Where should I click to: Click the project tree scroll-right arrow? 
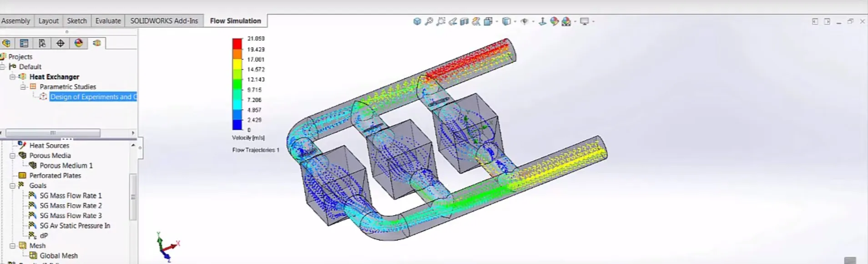133,133
